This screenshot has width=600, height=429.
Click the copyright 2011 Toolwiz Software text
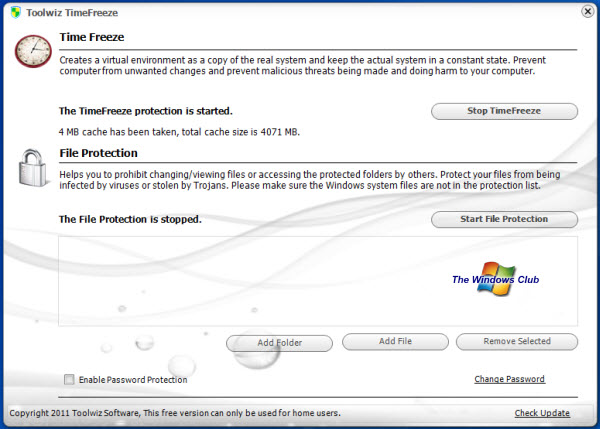175,413
